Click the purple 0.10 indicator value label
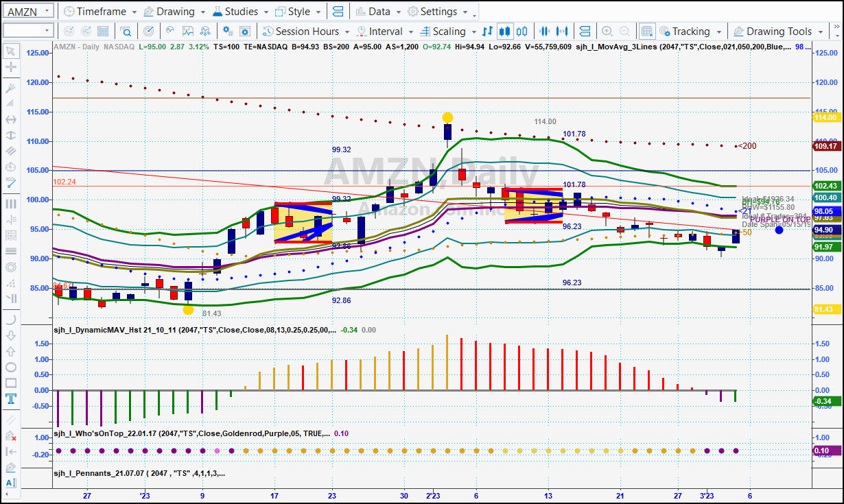This screenshot has height=504, width=844. [x=825, y=451]
